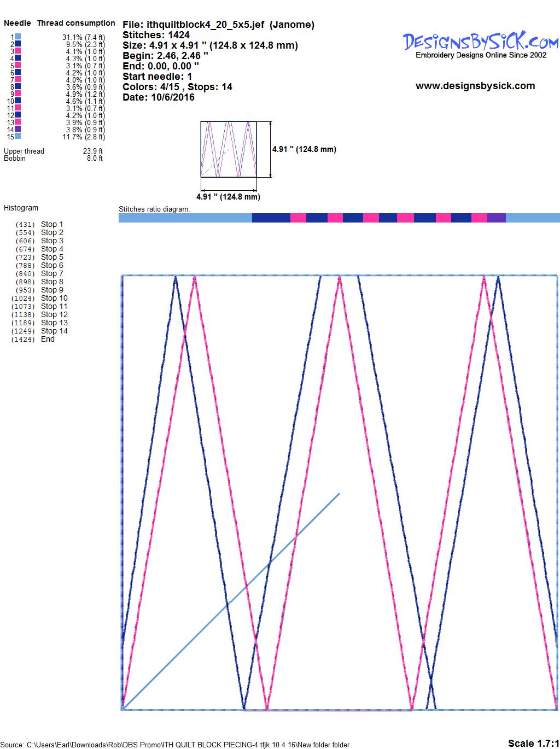Select Stop 1 in the histogram list
The image size is (560, 749).
coord(52,224)
